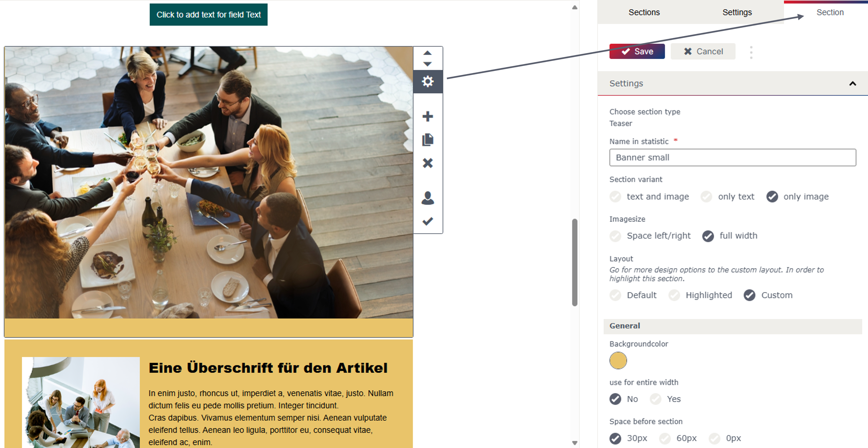Image resolution: width=868 pixels, height=448 pixels.
Task: Select the office meeting article image
Action: point(81,402)
